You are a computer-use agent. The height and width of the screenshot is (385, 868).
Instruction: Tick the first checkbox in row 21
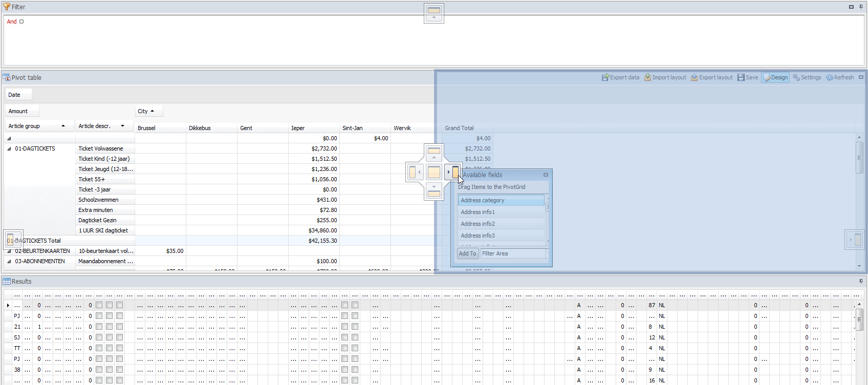click(99, 327)
